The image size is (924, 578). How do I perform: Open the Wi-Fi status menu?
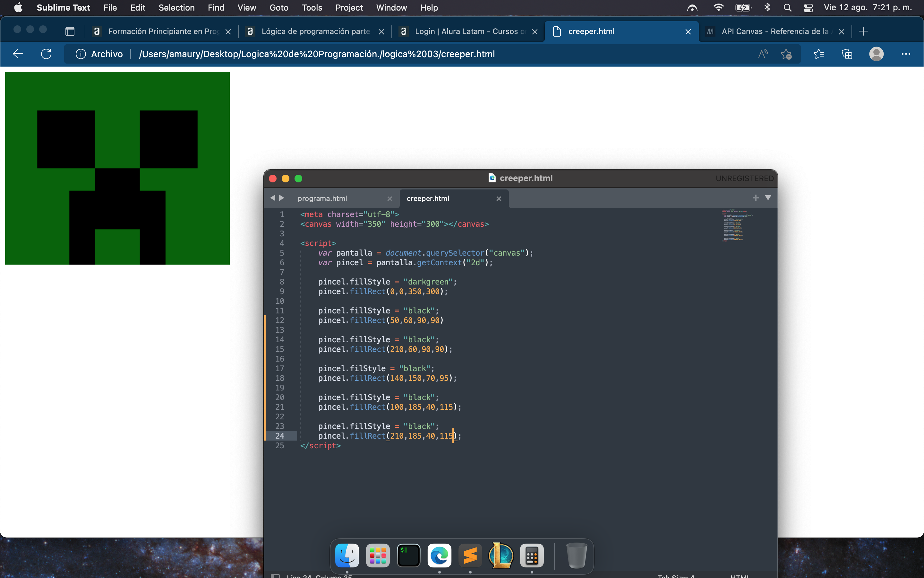718,8
